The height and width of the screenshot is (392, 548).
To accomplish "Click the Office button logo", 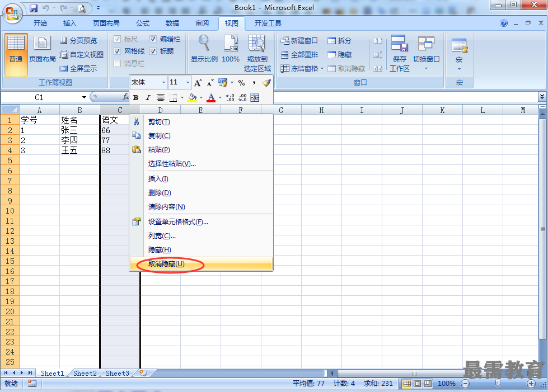I will (12, 13).
